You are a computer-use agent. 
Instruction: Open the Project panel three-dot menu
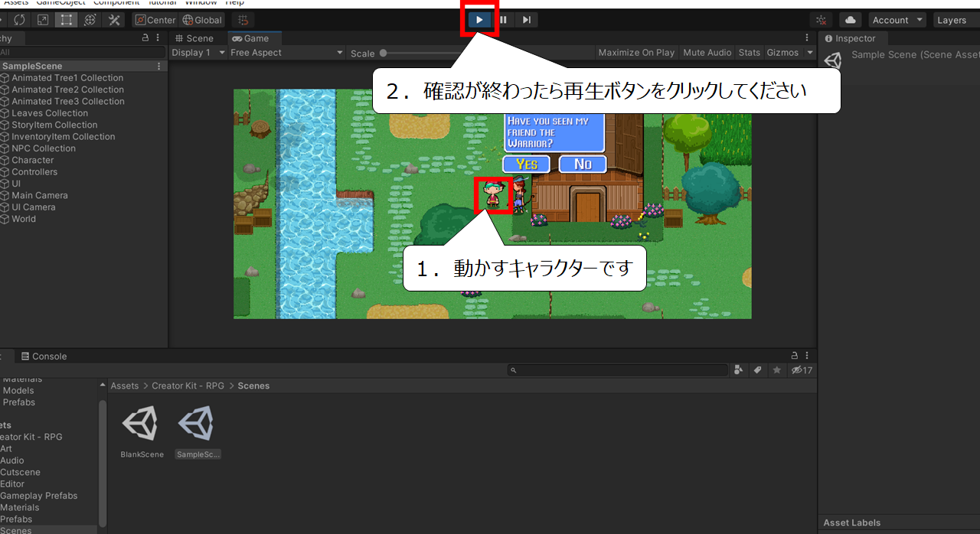808,356
